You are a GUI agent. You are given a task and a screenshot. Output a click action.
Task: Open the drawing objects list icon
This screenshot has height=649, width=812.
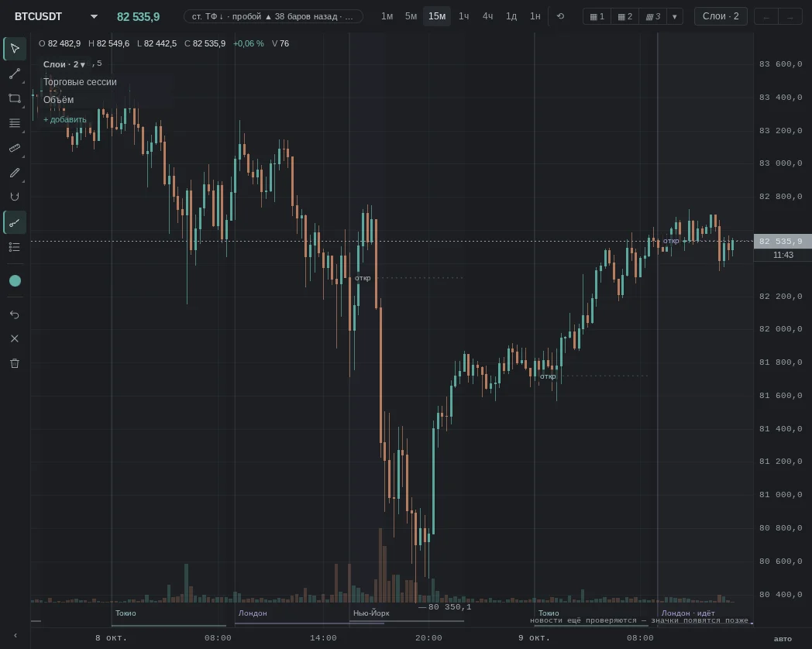15,247
